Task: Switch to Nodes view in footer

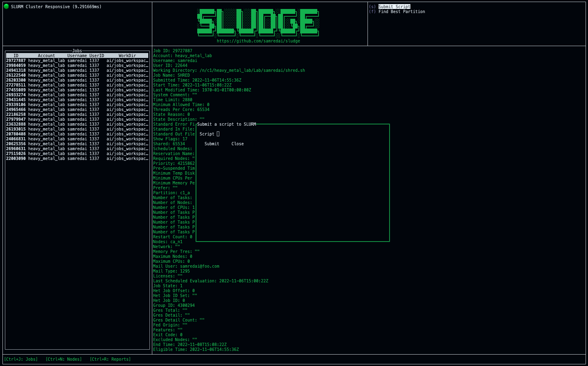Action: pos(64,359)
